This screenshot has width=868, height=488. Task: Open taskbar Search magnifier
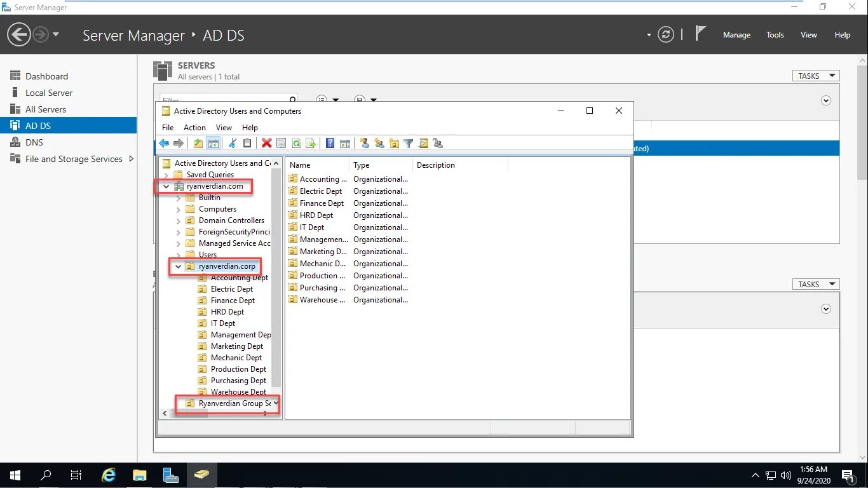pos(46,475)
